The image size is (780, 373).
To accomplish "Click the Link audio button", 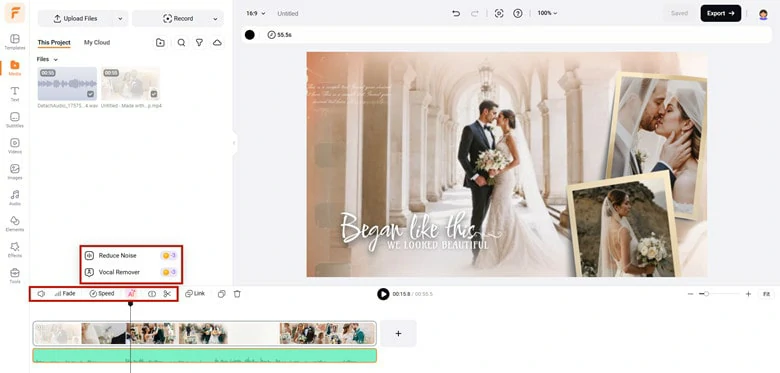I will pyautogui.click(x=195, y=294).
